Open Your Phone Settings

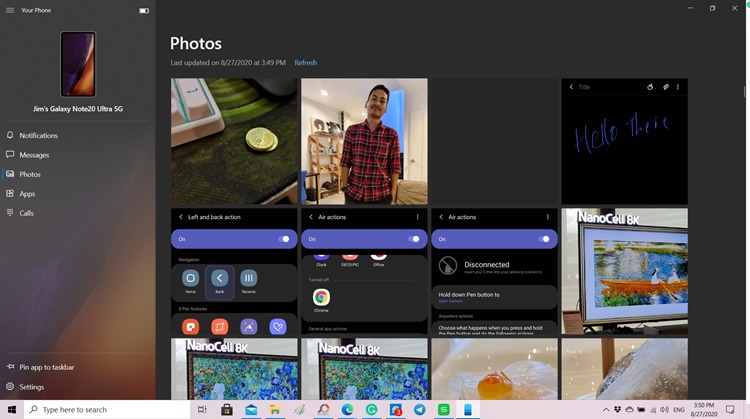click(x=78, y=386)
